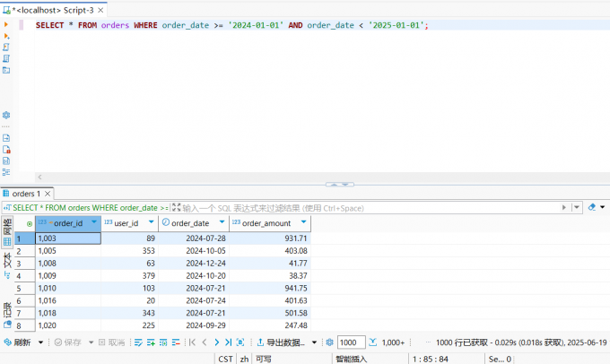This screenshot has width=610, height=364.
Task: Add a new row with the plus icon
Action: point(151,342)
